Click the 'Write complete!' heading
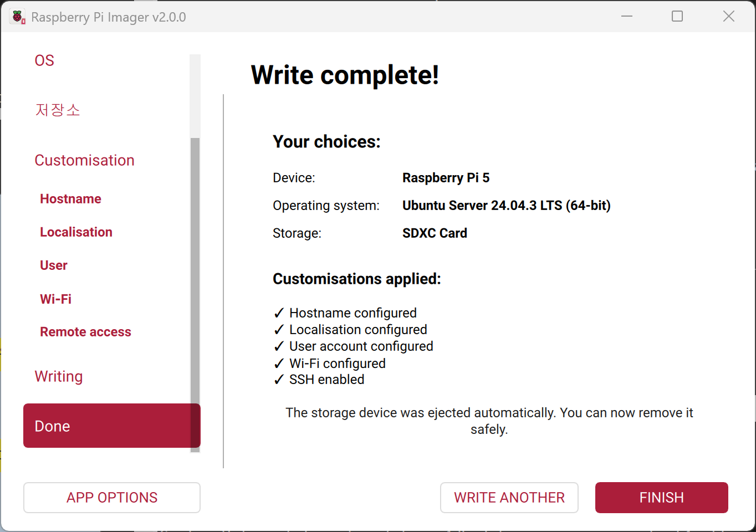Image resolution: width=756 pixels, height=532 pixels. point(345,75)
